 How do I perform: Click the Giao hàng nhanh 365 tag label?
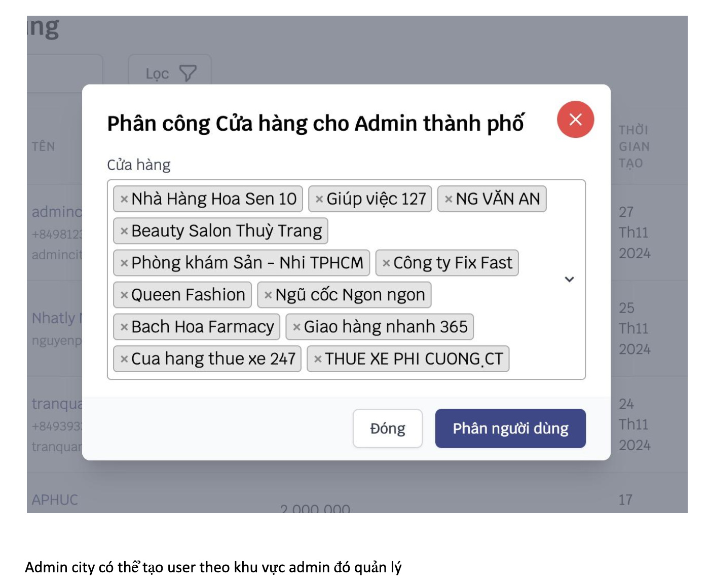pyautogui.click(x=386, y=327)
